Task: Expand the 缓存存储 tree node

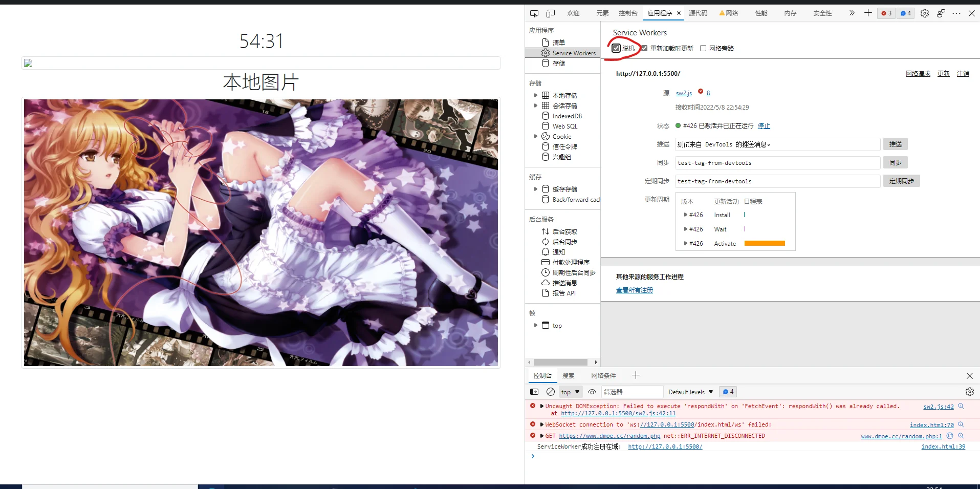Action: 536,189
